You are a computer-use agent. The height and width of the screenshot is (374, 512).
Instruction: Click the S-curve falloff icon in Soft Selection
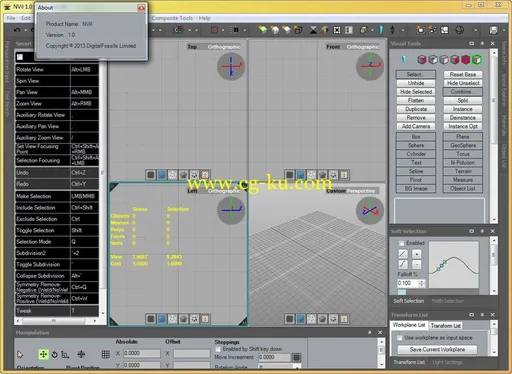click(403, 264)
